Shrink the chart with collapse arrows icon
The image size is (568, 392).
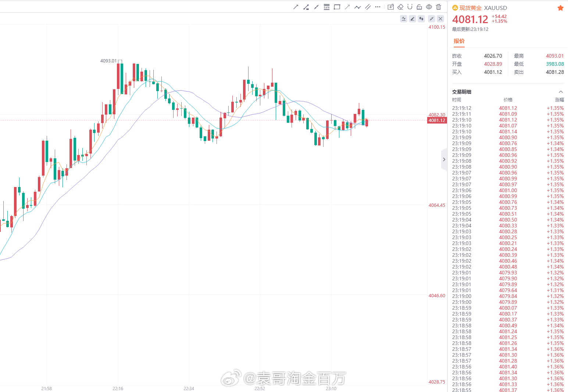432,18
